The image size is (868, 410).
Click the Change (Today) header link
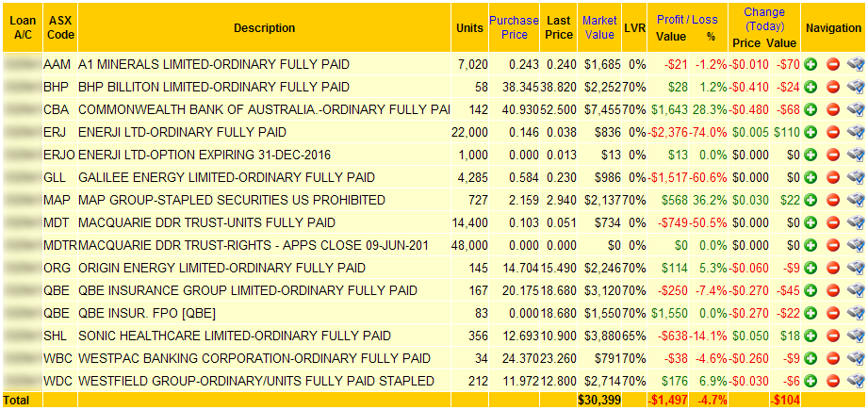[x=764, y=20]
